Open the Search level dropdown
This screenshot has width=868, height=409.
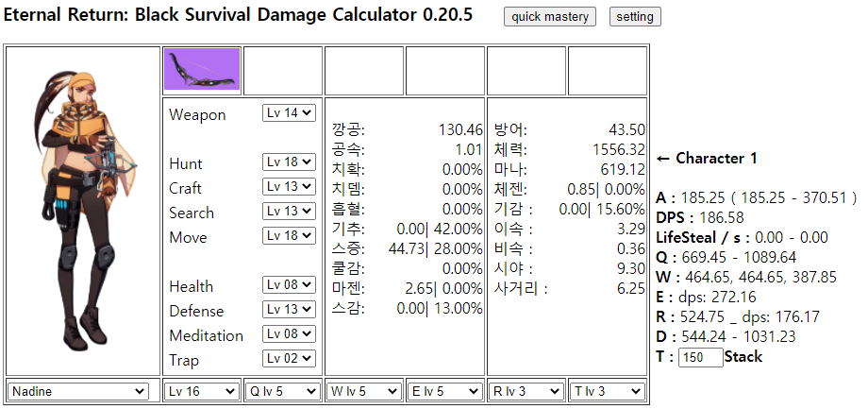(x=289, y=211)
